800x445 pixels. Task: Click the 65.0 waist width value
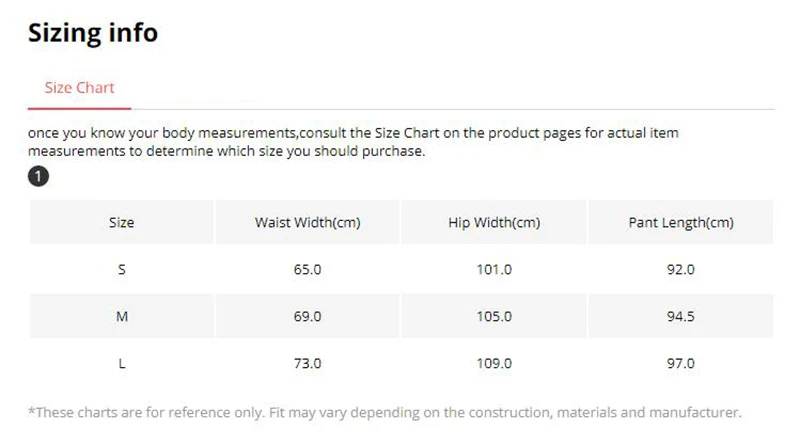click(308, 269)
